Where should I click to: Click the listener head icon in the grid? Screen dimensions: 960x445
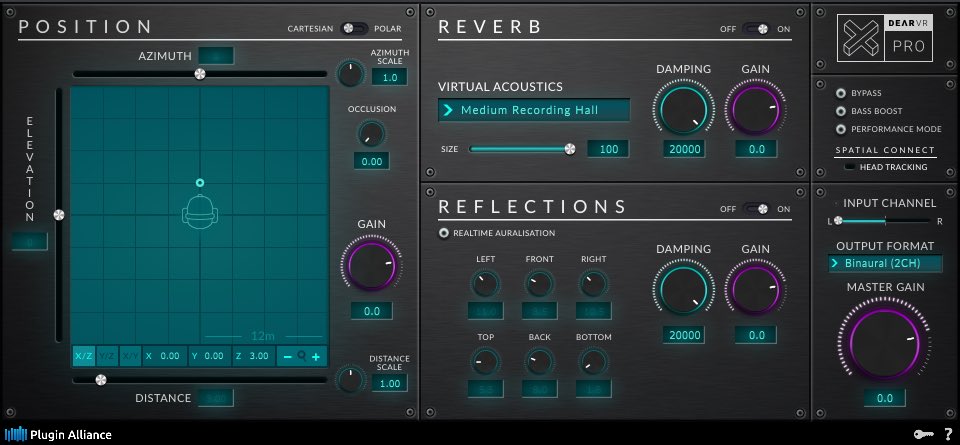[200, 212]
